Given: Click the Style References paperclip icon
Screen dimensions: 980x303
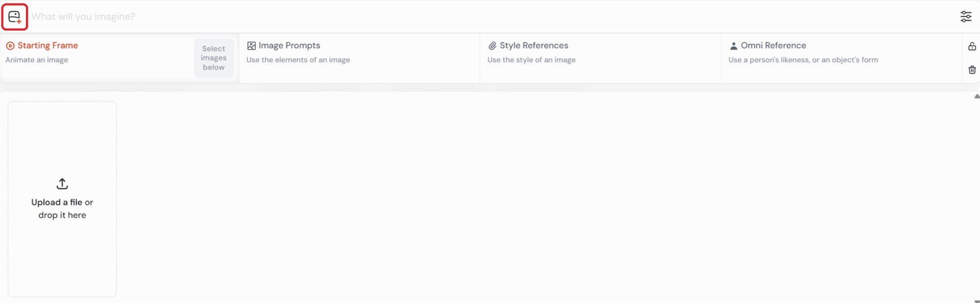Looking at the screenshot, I should (492, 46).
